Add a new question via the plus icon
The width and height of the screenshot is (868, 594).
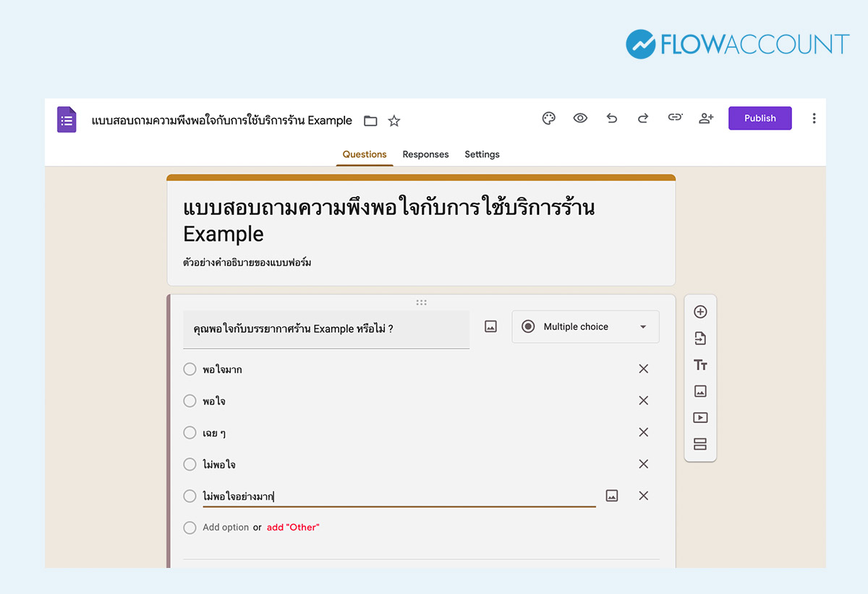700,311
